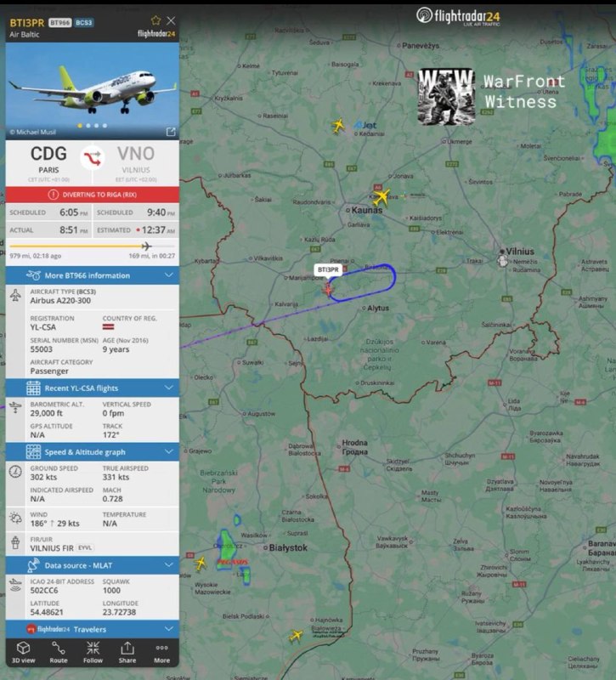Image resolution: width=616 pixels, height=680 pixels.
Task: Open aircraft photo in external link
Action: [171, 132]
